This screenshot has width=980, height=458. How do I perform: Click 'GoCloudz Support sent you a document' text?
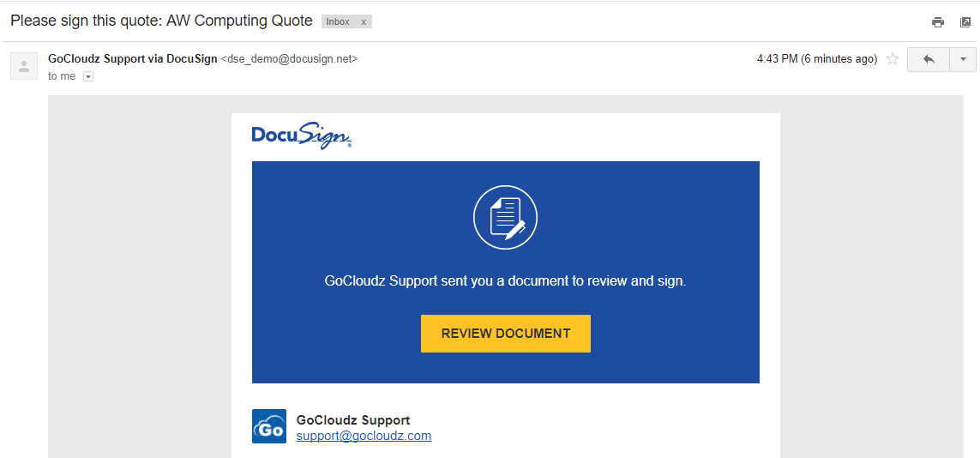click(506, 281)
